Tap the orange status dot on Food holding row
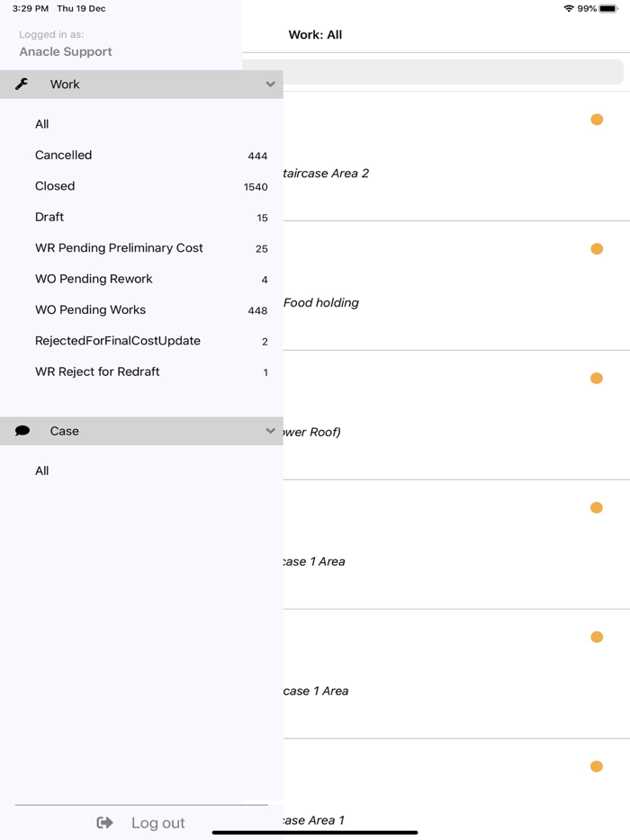This screenshot has width=630, height=840. 597,249
